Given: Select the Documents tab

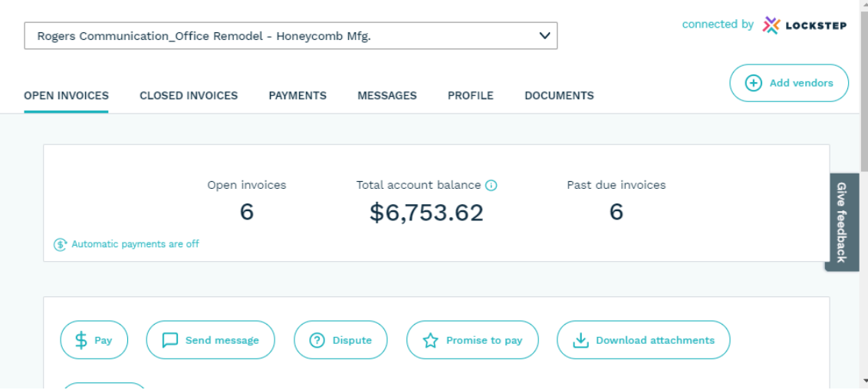Looking at the screenshot, I should tap(559, 96).
